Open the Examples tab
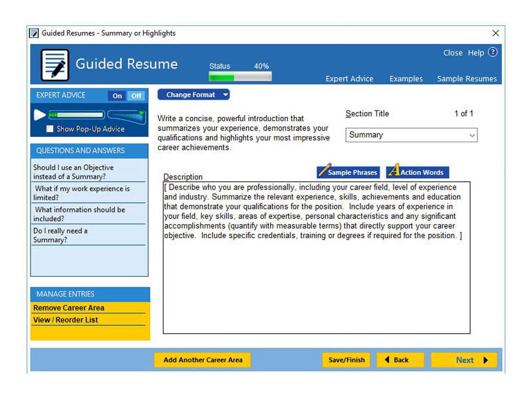The width and height of the screenshot is (532, 399). click(x=406, y=79)
